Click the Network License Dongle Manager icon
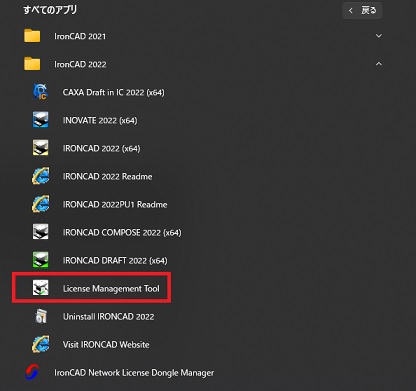The image size is (416, 391). pos(32,372)
